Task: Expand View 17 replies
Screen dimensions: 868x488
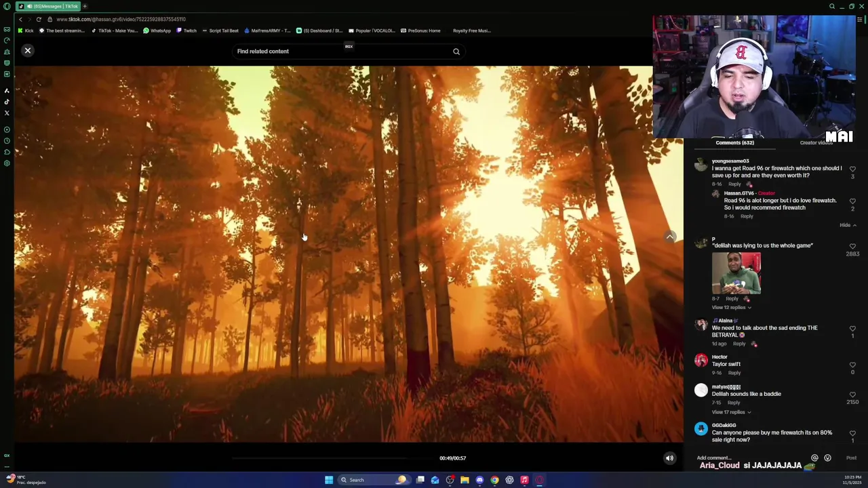Action: click(731, 412)
